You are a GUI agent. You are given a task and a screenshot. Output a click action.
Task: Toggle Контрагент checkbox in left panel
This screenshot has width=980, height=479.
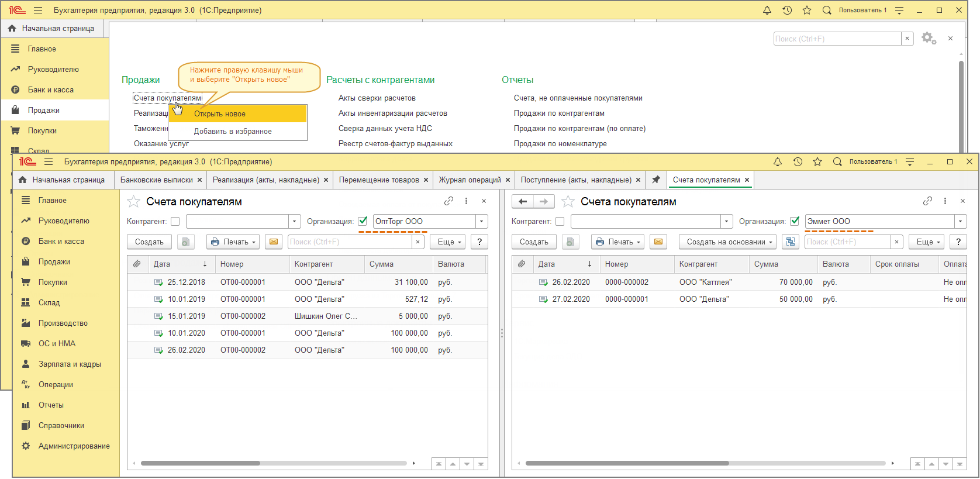pyautogui.click(x=175, y=222)
